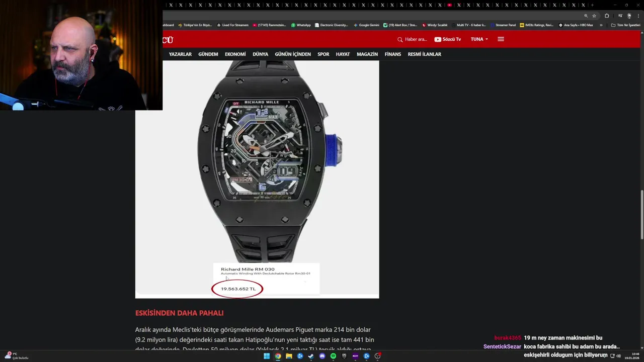Open the Multi TV - 6 haber bookmark
The image size is (644, 362).
click(469, 25)
